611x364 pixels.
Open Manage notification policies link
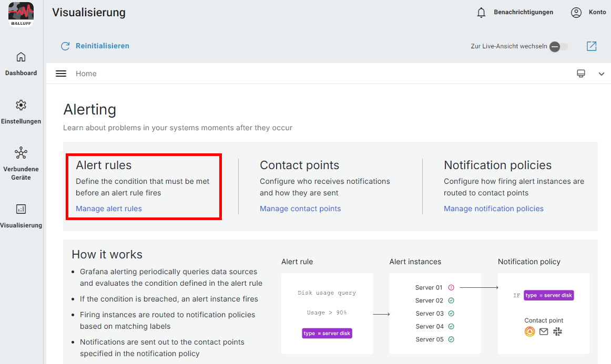click(493, 209)
